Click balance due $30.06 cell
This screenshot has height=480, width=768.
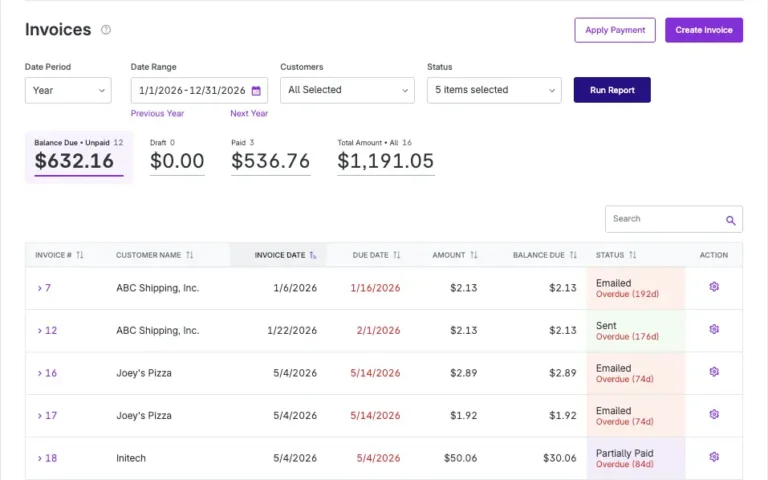tap(560, 458)
